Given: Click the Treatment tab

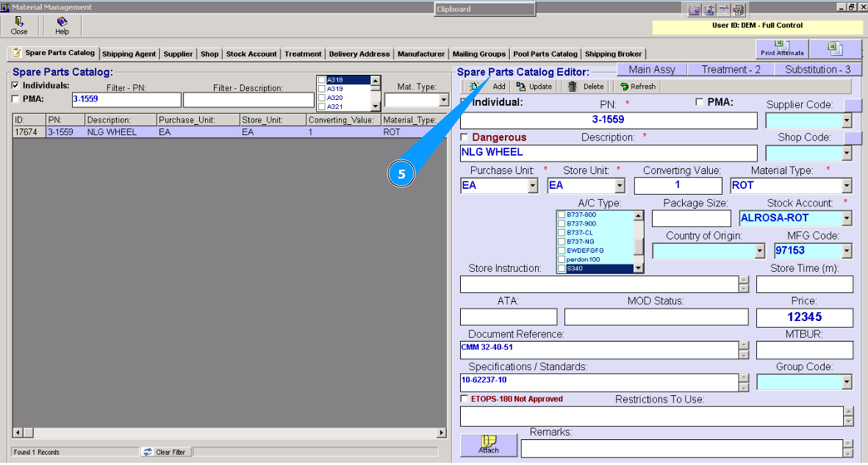Looking at the screenshot, I should click(x=303, y=54).
